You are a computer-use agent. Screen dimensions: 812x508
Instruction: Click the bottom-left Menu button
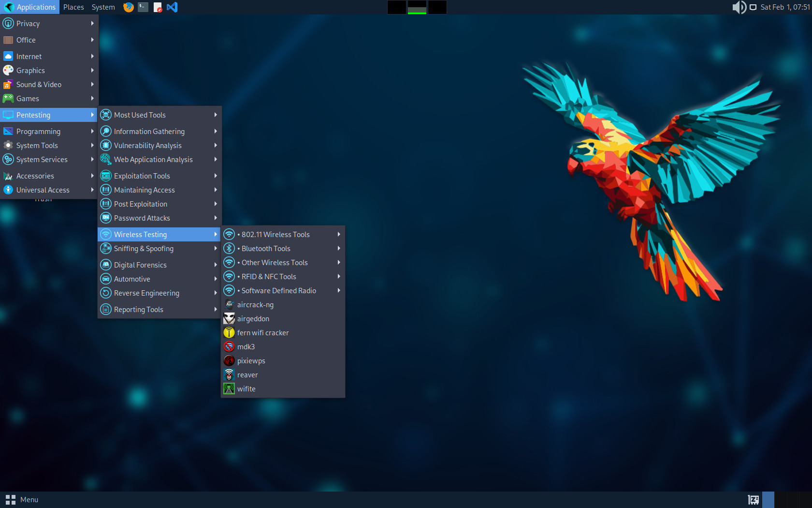pos(22,500)
